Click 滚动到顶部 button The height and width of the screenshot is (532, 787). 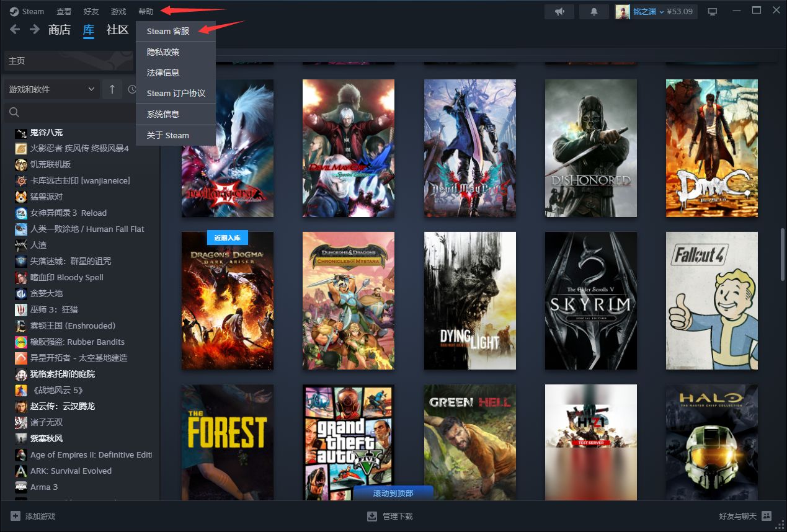coord(393,493)
